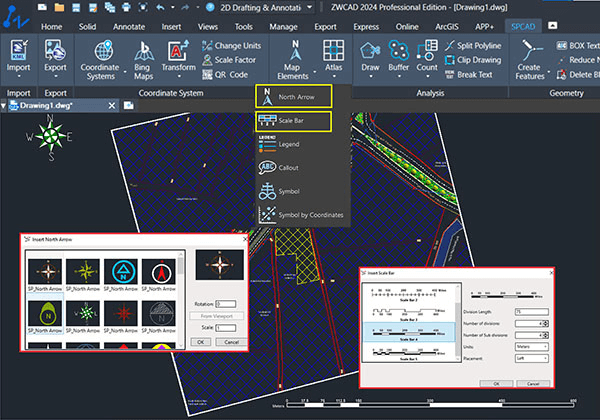The height and width of the screenshot is (420, 600).
Task: Click Cancel in Insert Scale Bar dialog
Action: [533, 384]
